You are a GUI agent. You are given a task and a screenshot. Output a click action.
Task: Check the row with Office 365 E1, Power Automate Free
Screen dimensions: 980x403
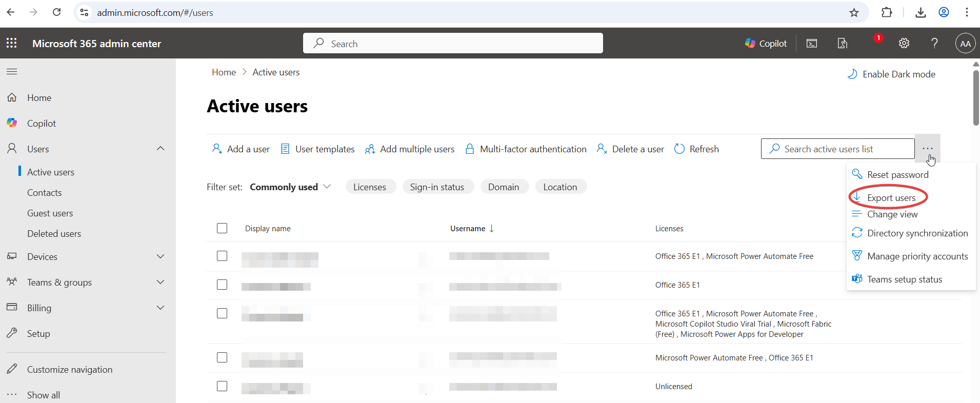click(222, 256)
